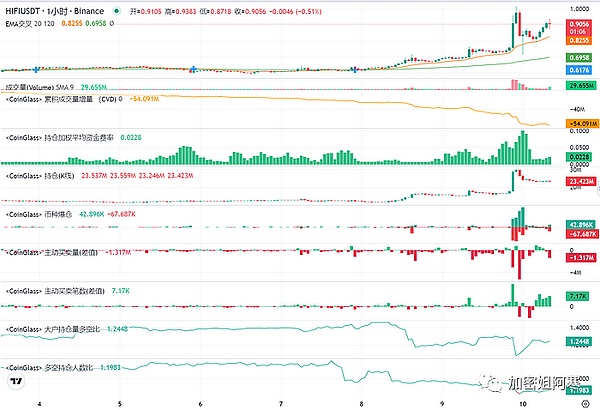Click the CoinGlass 主动买卖量(差值) legend
The image size is (600, 410).
55,250
